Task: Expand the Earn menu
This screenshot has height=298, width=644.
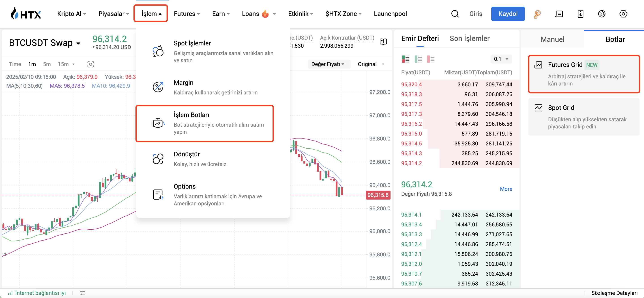Action: [x=221, y=14]
